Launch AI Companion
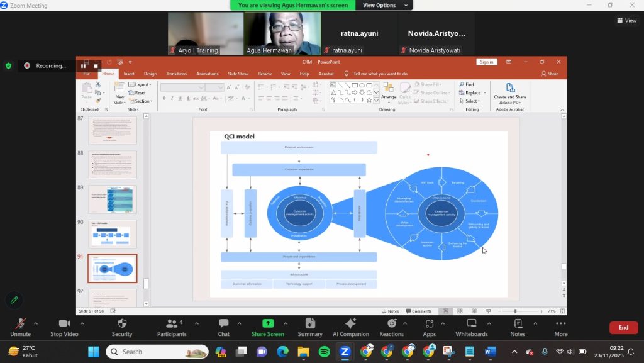The width and height of the screenshot is (644, 363). point(351,327)
